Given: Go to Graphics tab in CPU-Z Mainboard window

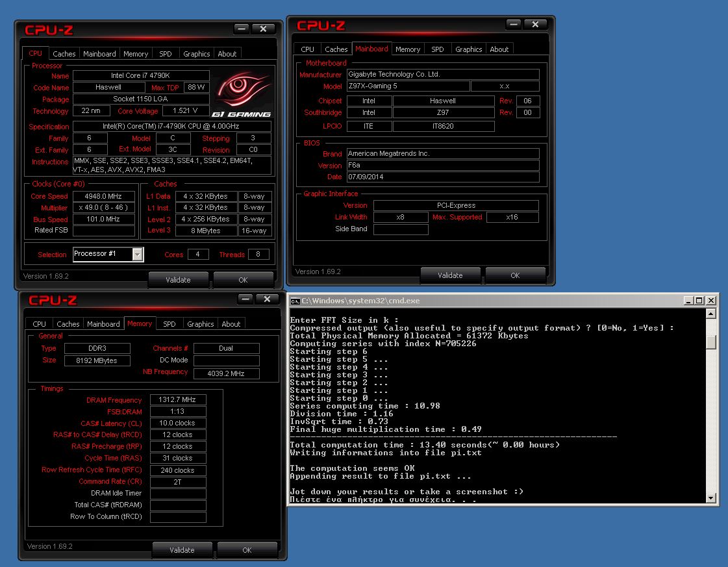Looking at the screenshot, I should (468, 49).
